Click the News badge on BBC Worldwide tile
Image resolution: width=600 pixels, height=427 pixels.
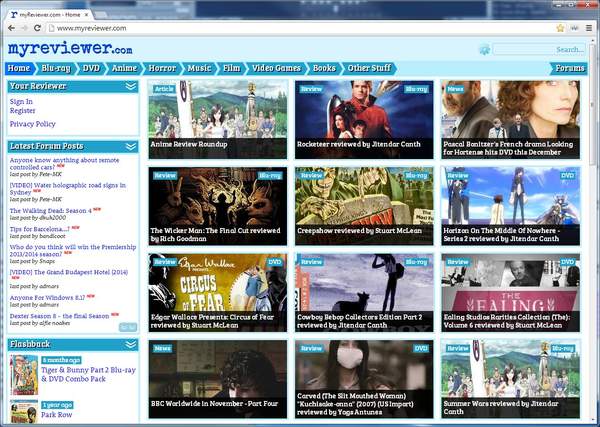pyautogui.click(x=163, y=349)
